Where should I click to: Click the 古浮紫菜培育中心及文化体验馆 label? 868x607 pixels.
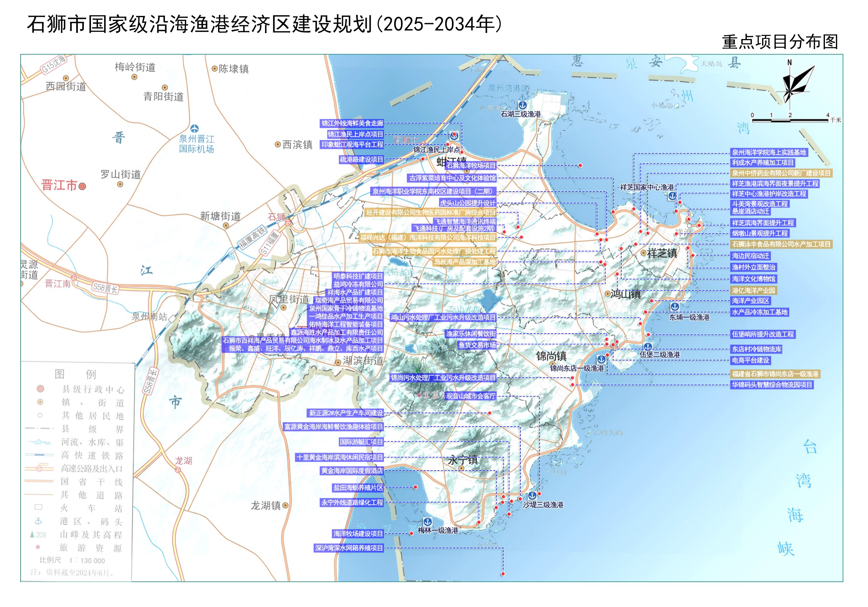tap(452, 178)
